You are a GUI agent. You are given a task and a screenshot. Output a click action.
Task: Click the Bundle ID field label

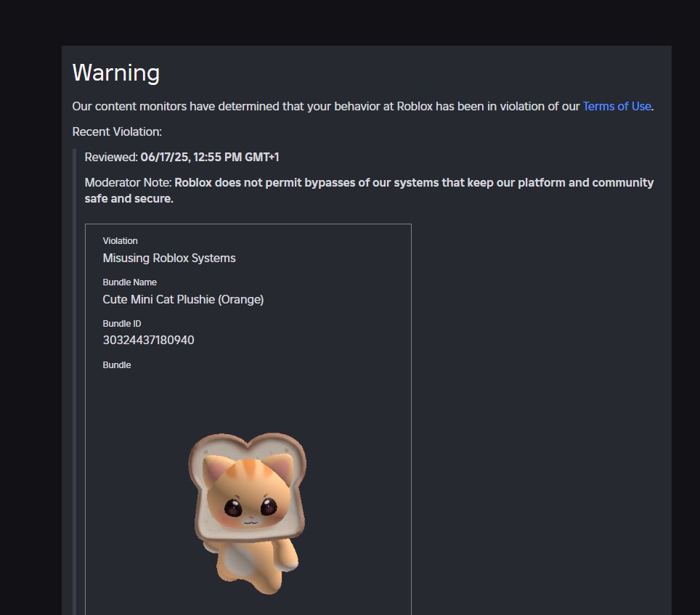(x=122, y=324)
